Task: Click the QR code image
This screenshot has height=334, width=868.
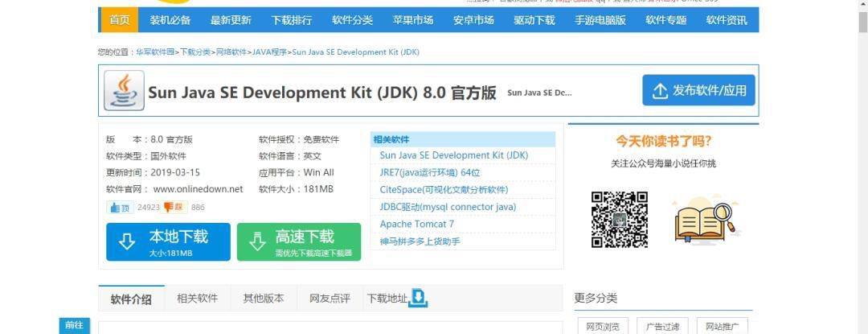Action: [620, 220]
